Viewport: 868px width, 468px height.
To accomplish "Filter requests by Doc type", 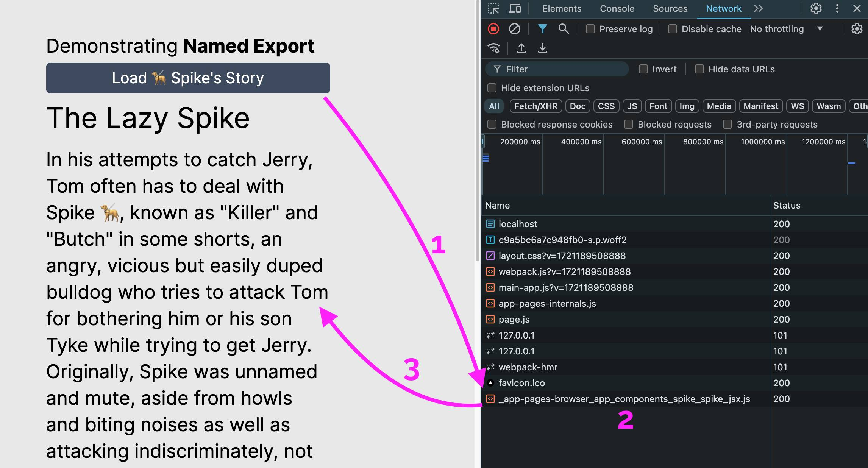I will (578, 106).
